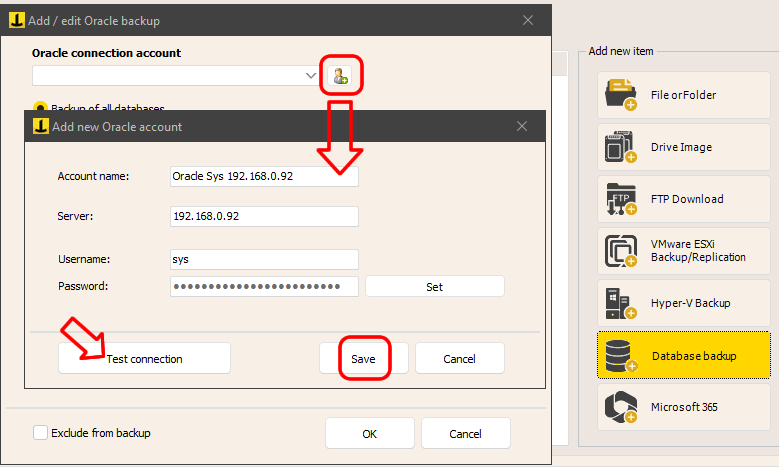Cancel the Add / edit Oracle backup dialog

coord(466,433)
